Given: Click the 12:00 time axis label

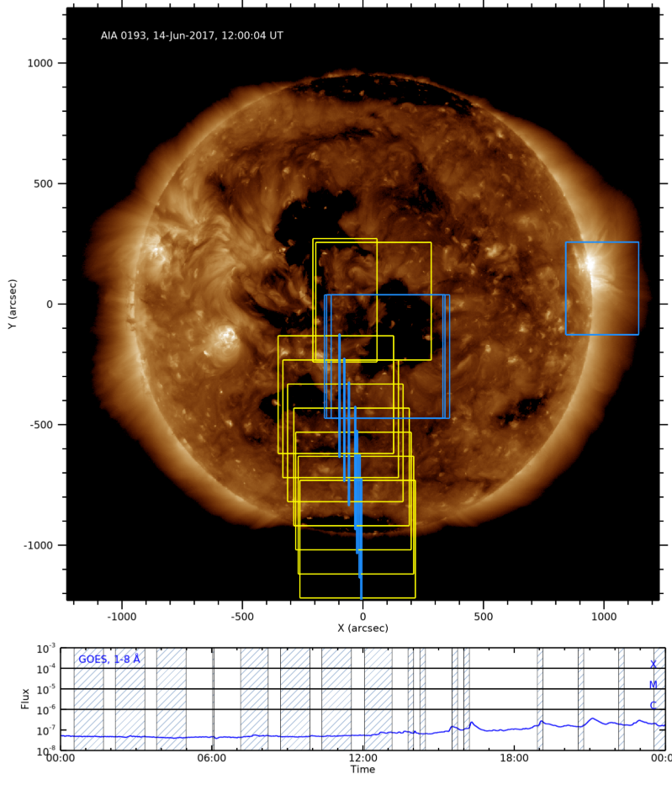Looking at the screenshot, I should point(362,758).
